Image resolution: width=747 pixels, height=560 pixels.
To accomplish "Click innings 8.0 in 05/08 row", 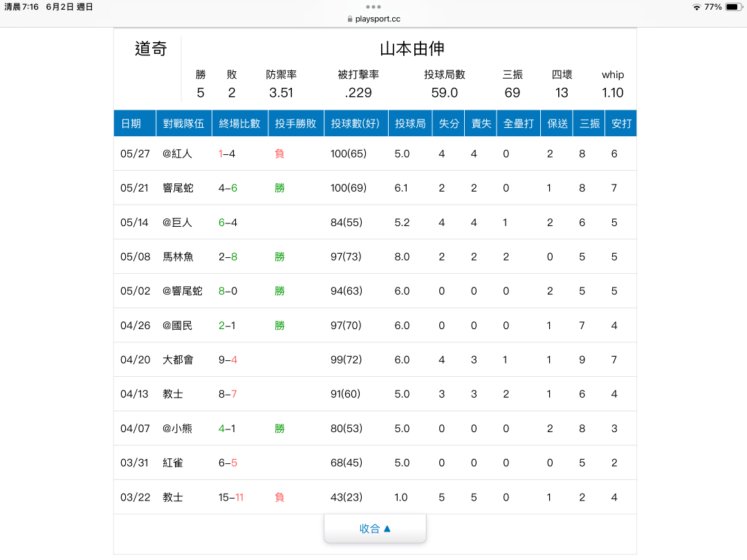I will (402, 256).
